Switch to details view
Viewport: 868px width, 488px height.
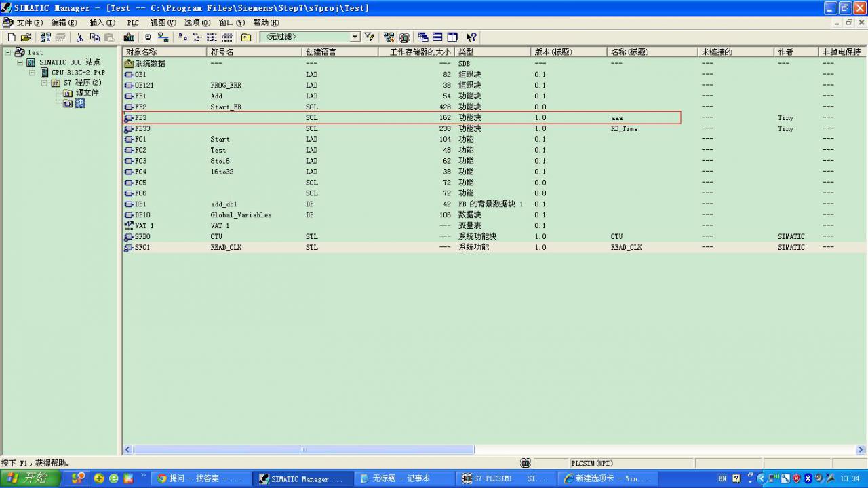point(227,37)
